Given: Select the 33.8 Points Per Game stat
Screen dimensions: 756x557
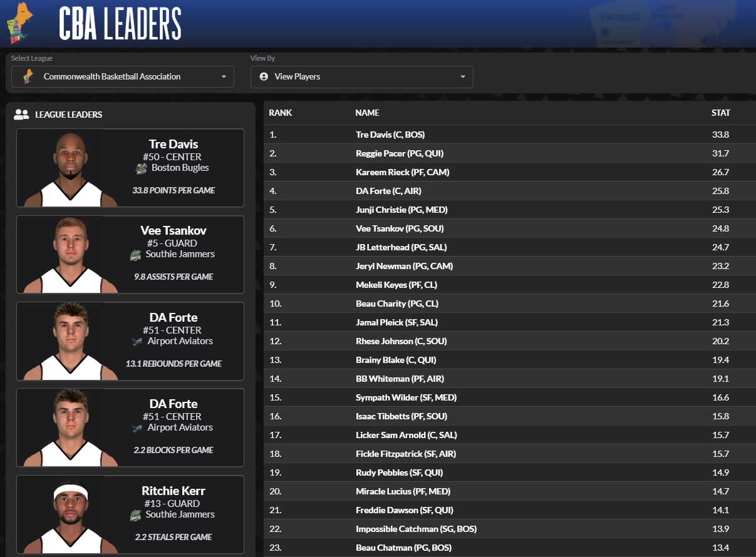Looking at the screenshot, I should (x=173, y=190).
